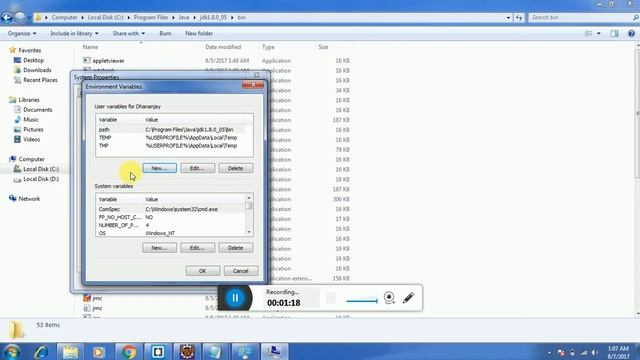The image size is (640, 360).
Task: Open the Explorer help icon
Action: (x=631, y=33)
